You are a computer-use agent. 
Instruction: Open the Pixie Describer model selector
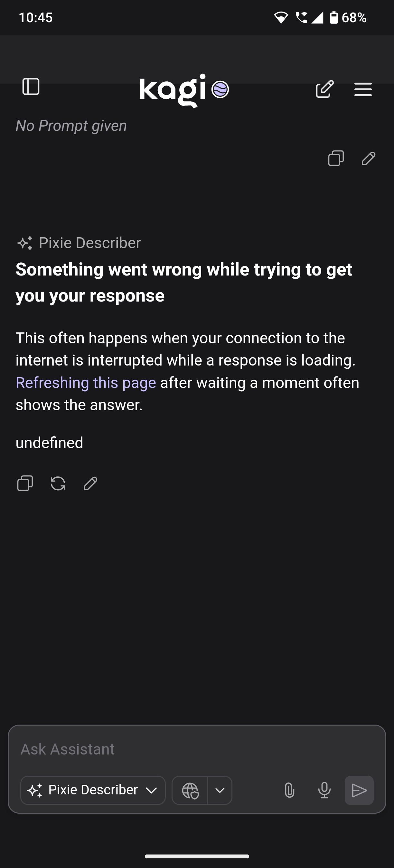(92, 790)
